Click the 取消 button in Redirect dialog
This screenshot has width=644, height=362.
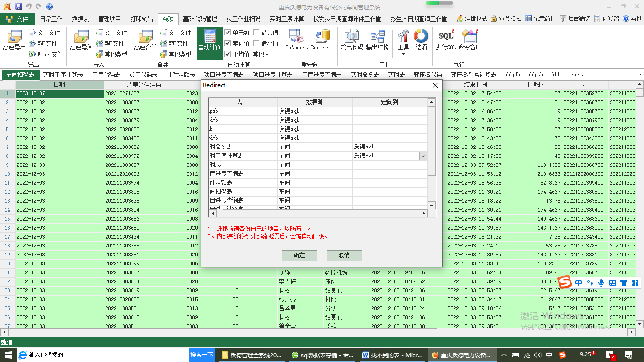click(344, 255)
